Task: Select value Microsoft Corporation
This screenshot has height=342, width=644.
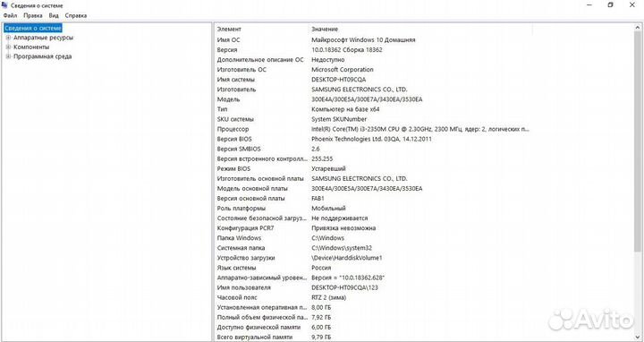Action: point(343,70)
